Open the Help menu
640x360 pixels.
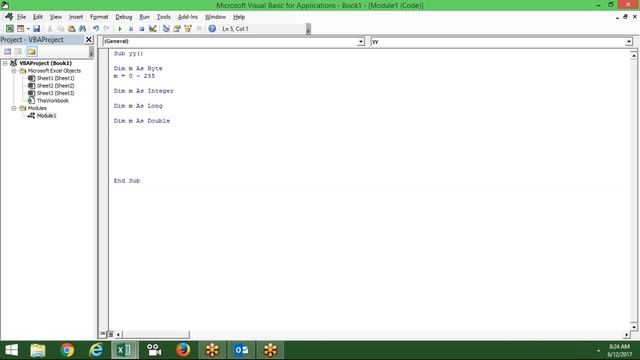tap(239, 17)
